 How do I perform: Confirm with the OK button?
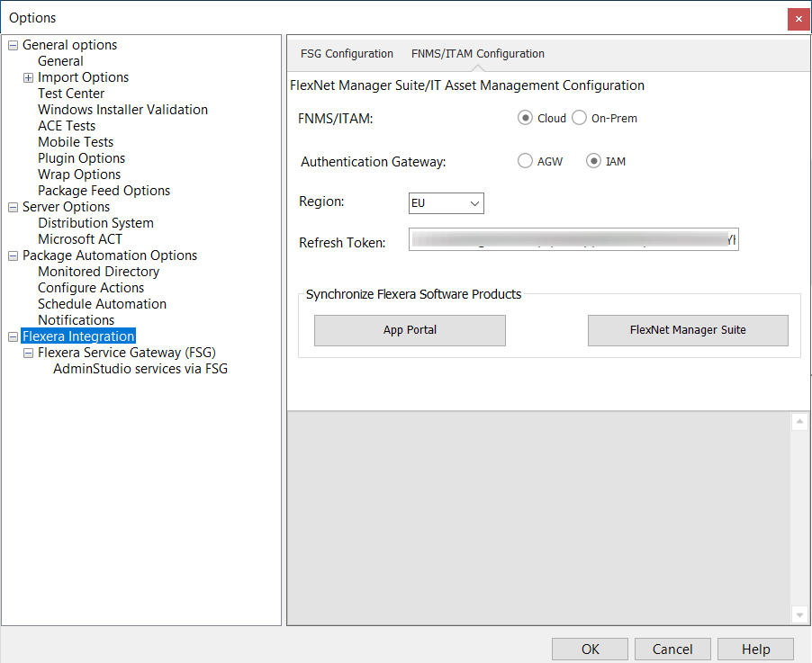click(590, 649)
